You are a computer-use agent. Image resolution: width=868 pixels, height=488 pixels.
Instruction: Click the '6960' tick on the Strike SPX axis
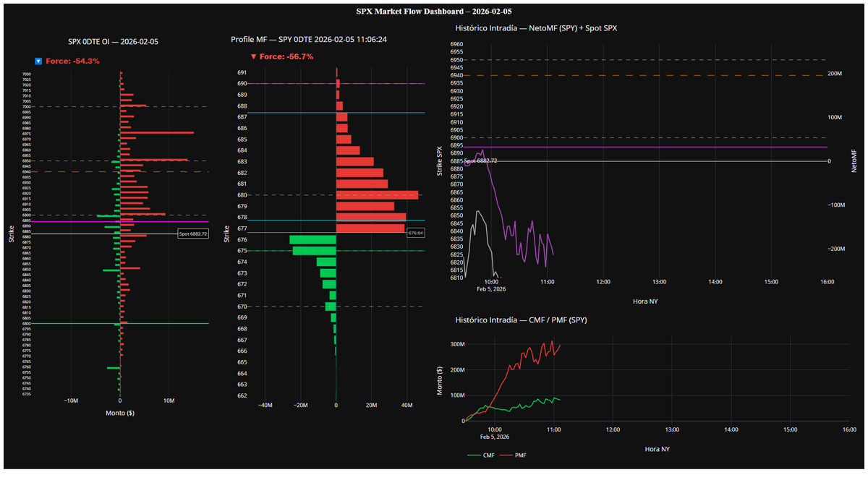tap(456, 44)
